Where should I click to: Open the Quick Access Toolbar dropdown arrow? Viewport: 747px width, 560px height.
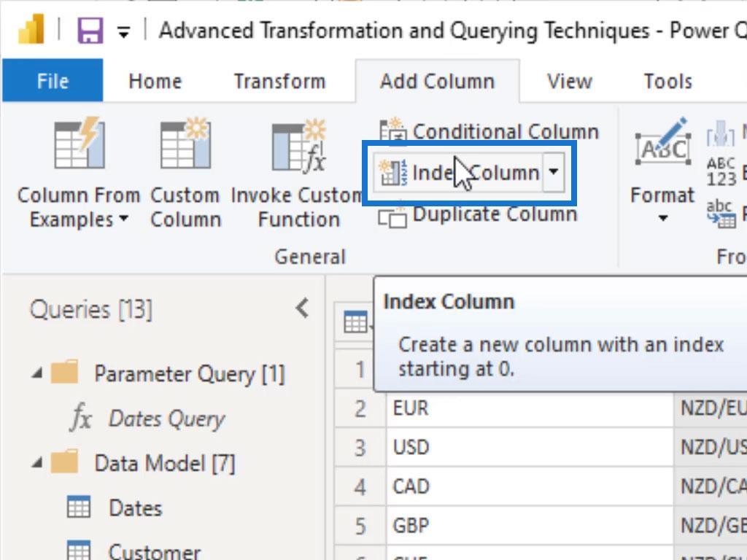(x=124, y=32)
